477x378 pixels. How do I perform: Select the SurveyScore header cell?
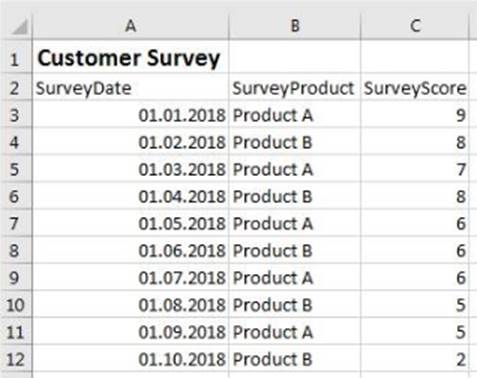click(415, 87)
